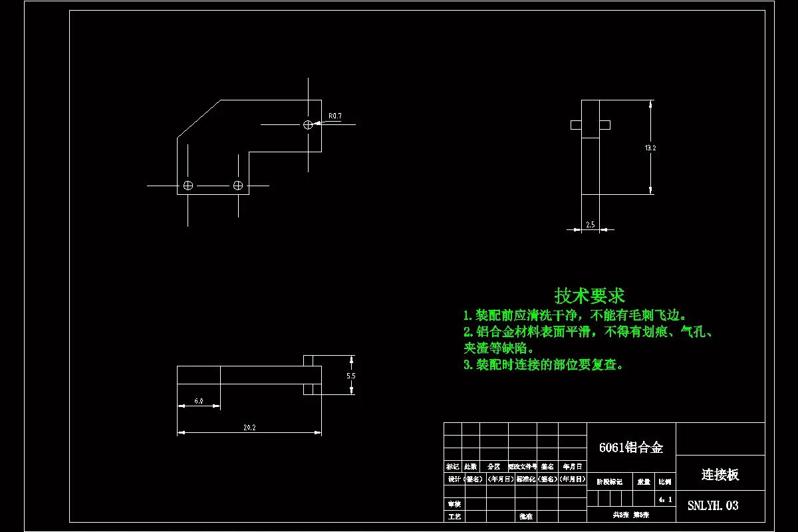
Task: Select the 技术要求 heading
Action: [x=590, y=296]
